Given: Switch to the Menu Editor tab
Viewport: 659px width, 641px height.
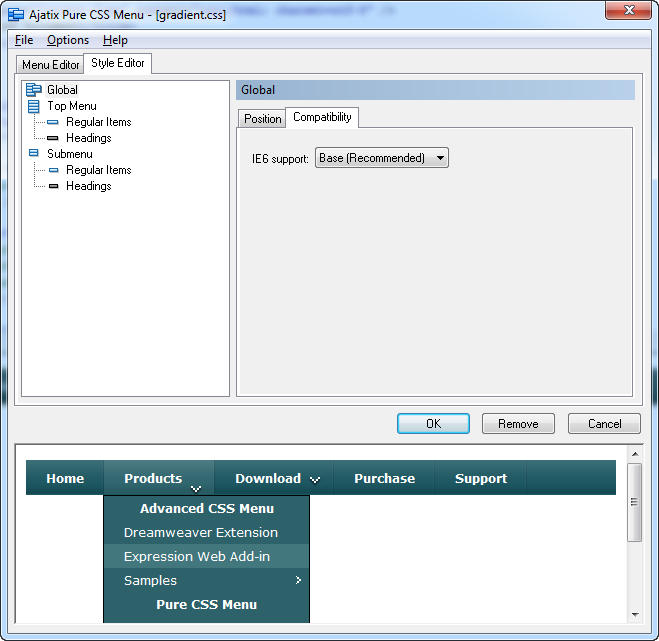Looking at the screenshot, I should tap(50, 65).
